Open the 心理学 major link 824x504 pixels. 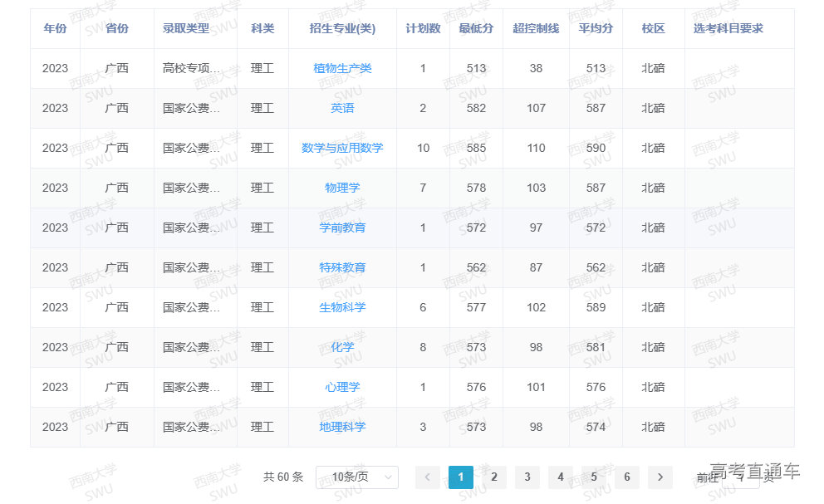[342, 387]
